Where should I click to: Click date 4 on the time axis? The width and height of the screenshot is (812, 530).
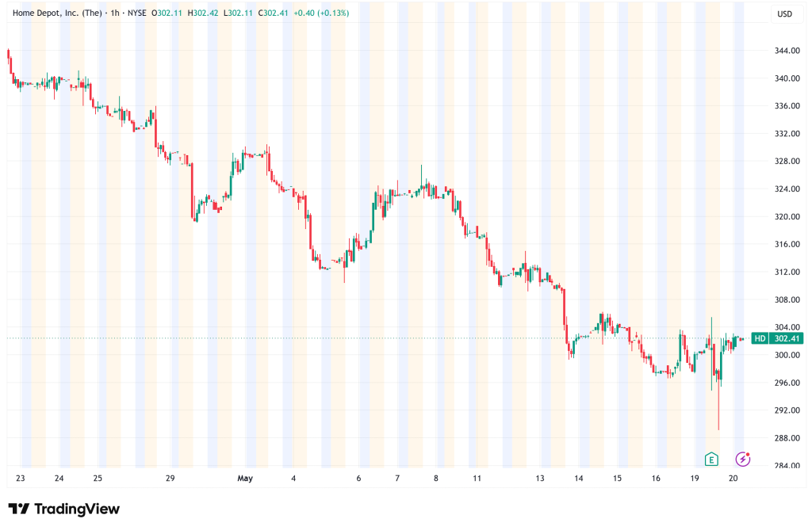(x=293, y=479)
